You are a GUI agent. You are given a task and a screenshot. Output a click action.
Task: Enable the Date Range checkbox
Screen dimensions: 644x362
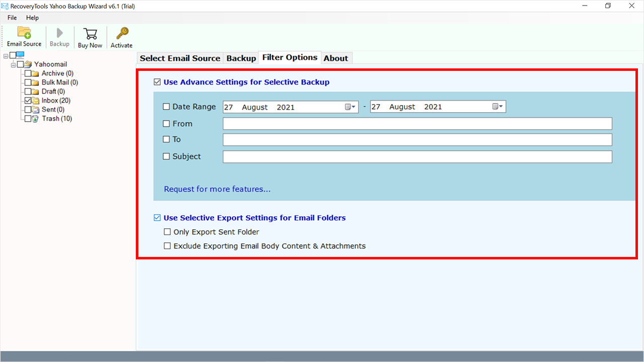[167, 107]
